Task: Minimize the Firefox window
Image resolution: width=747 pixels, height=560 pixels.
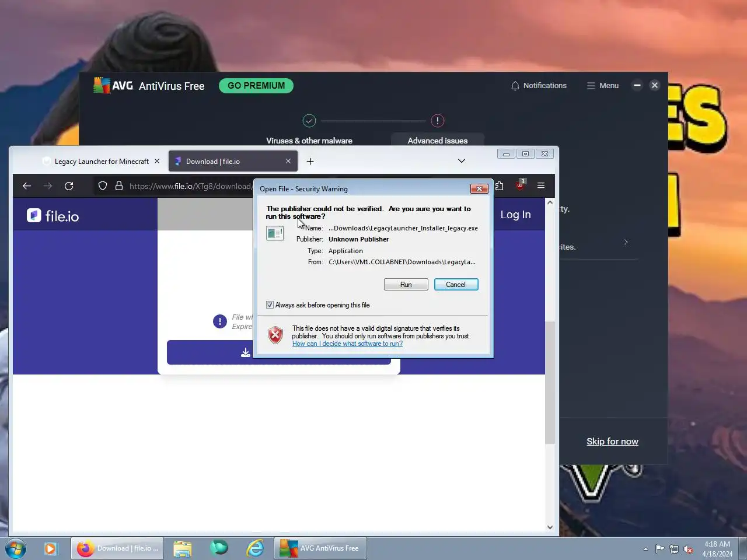Action: [x=506, y=154]
